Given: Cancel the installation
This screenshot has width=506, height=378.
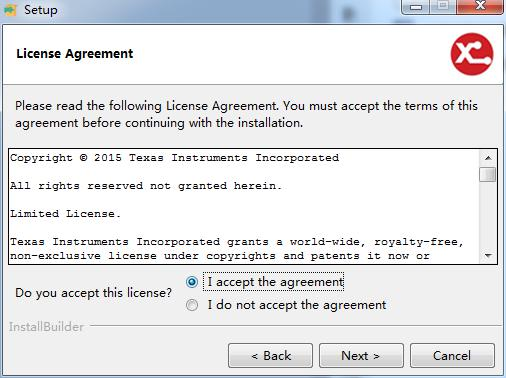Looking at the screenshot, I should [x=452, y=356].
